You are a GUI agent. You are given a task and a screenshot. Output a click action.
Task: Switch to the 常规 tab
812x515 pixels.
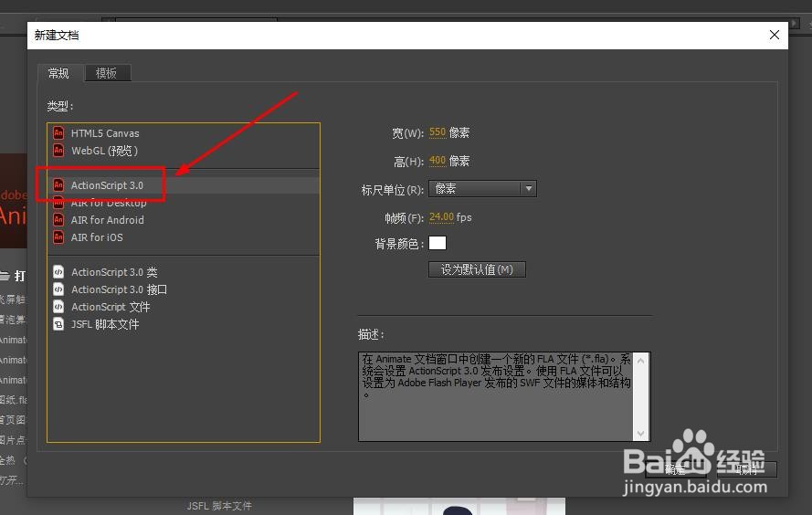pos(58,73)
